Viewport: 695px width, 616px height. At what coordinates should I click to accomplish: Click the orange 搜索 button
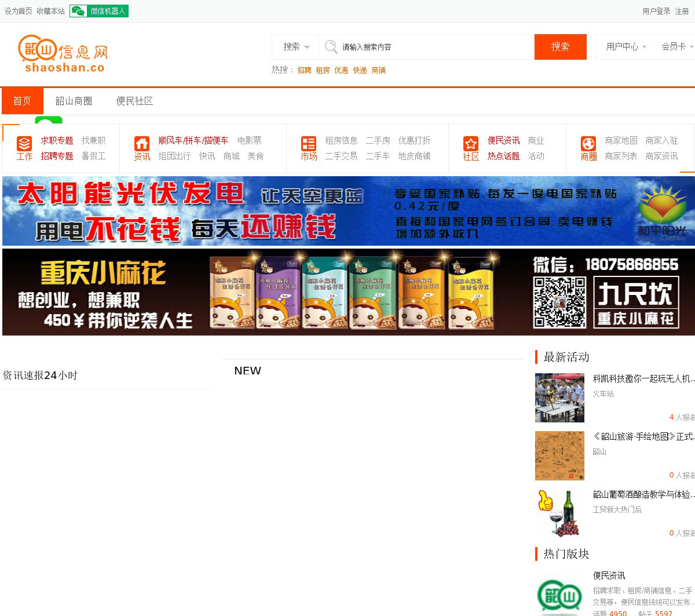pyautogui.click(x=560, y=47)
